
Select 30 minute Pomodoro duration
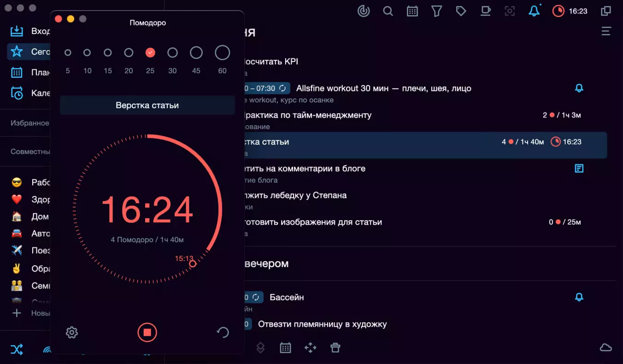pos(172,53)
